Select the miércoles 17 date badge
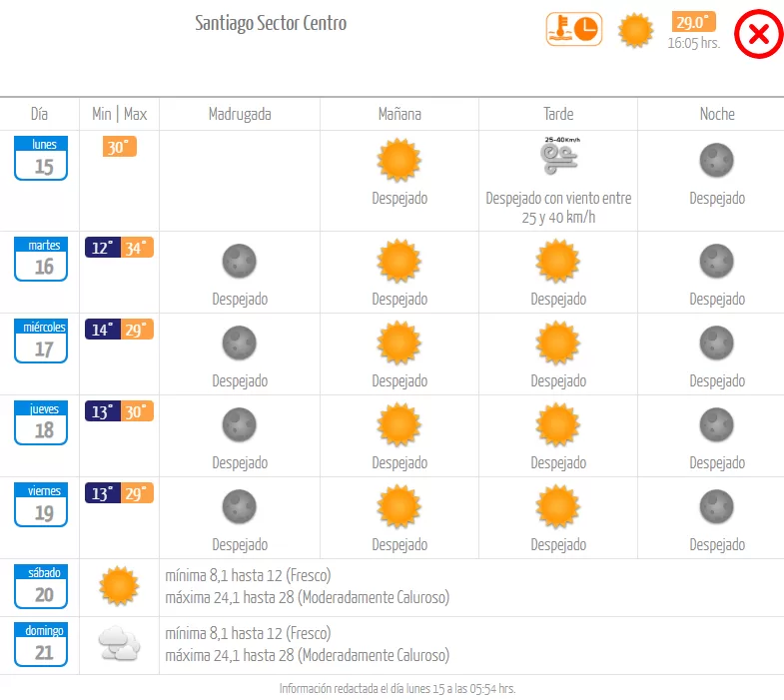This screenshot has height=700, width=784. [41, 341]
